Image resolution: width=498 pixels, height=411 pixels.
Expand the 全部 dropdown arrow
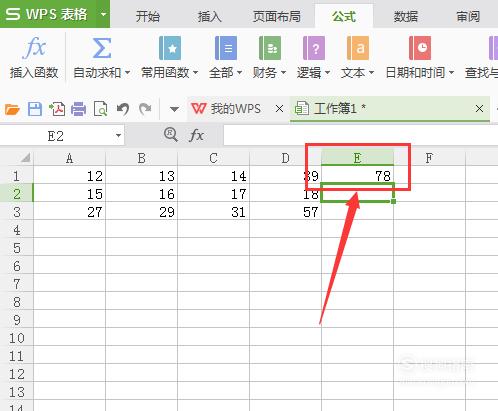[x=239, y=72]
